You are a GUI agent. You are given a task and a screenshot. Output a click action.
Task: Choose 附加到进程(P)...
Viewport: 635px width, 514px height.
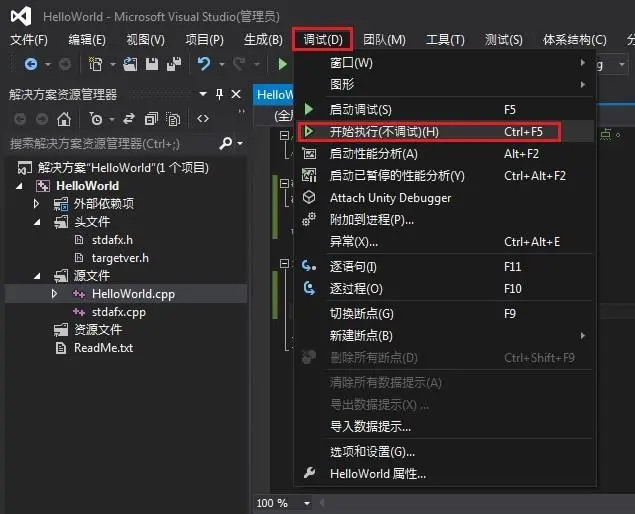tap(445, 220)
